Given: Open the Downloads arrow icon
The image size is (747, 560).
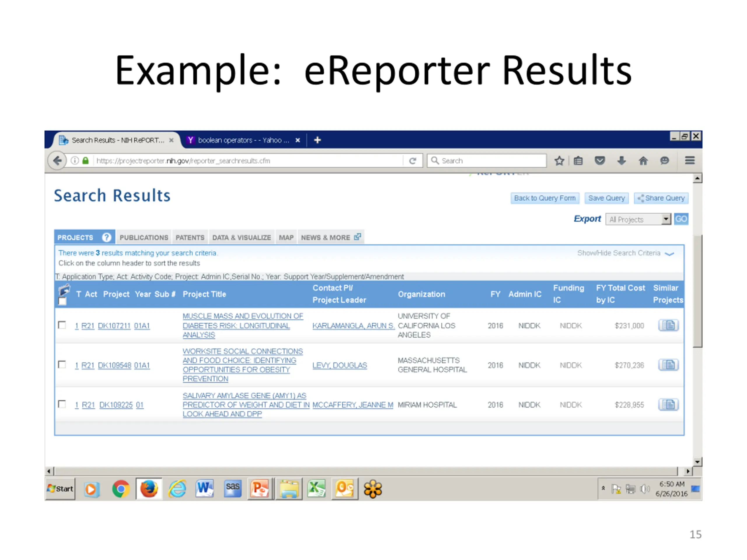Looking at the screenshot, I should coord(621,161).
